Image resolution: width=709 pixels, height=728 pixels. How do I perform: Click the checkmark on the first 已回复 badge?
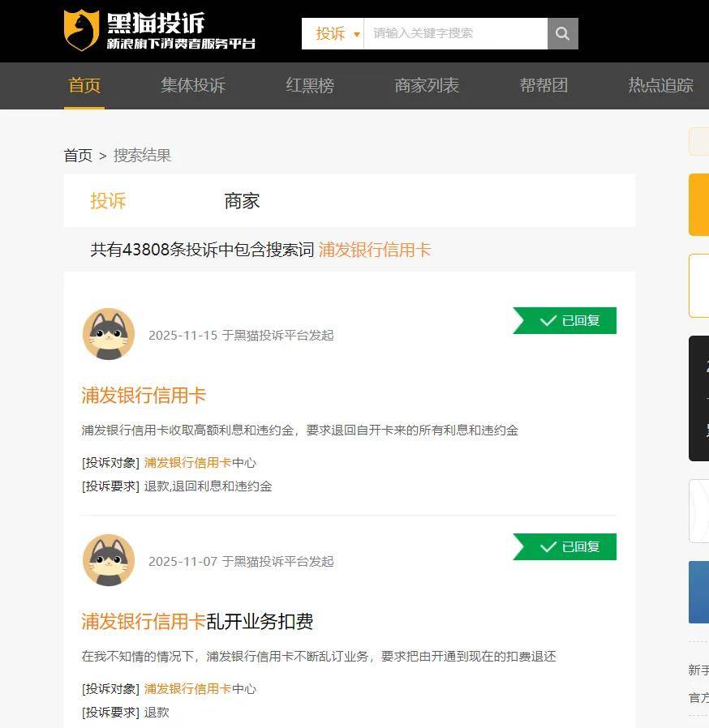[x=549, y=320]
